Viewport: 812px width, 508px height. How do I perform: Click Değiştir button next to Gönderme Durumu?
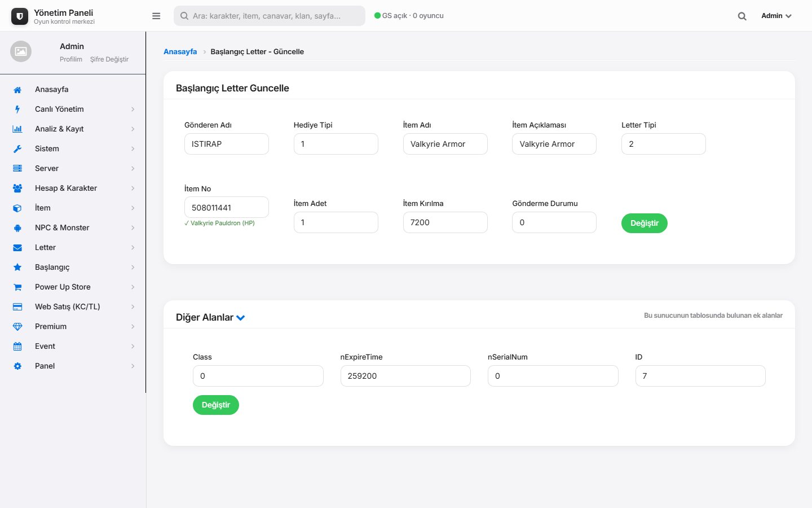click(645, 223)
